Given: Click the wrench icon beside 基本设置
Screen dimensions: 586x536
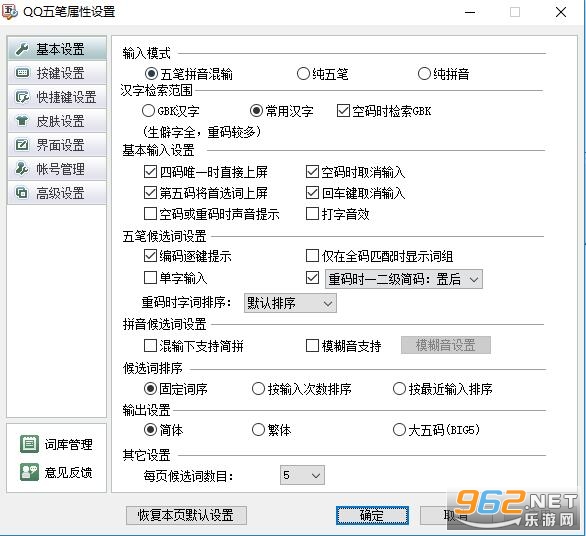Looking at the screenshot, I should tap(22, 49).
